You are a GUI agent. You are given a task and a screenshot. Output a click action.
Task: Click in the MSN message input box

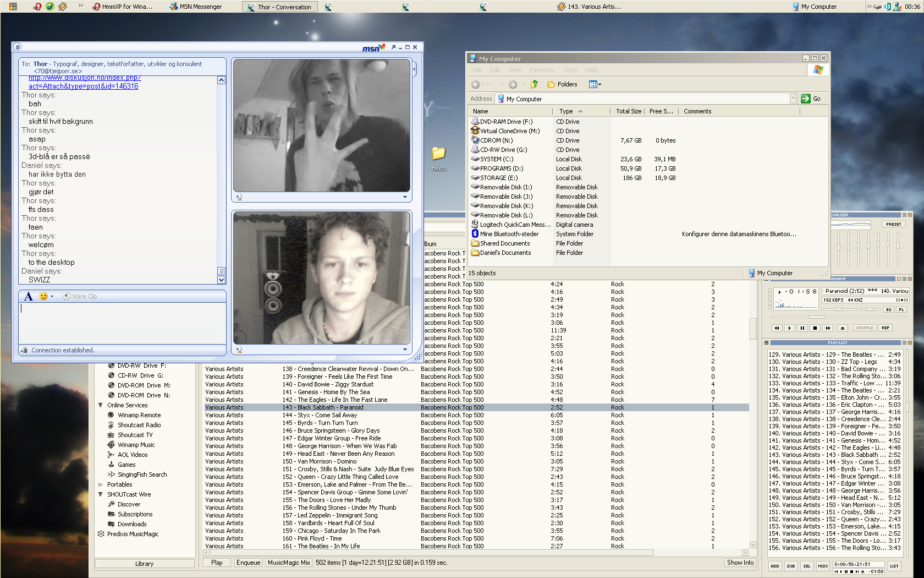point(122,323)
